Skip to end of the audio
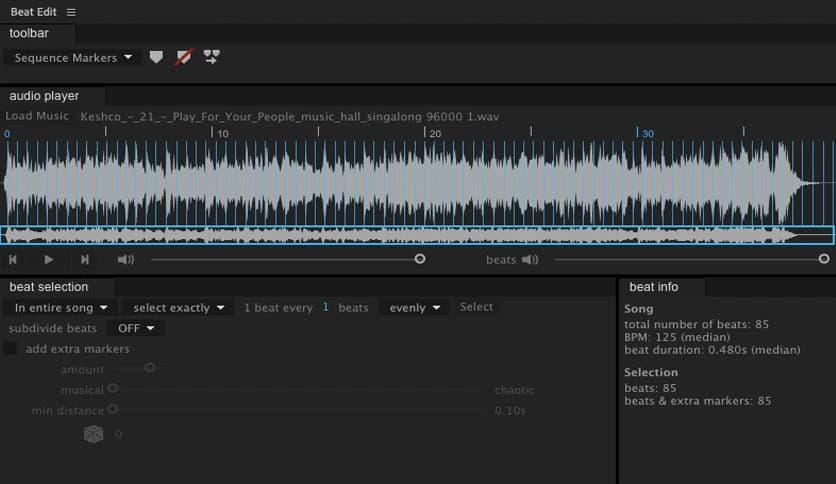The width and height of the screenshot is (836, 484). [85, 260]
